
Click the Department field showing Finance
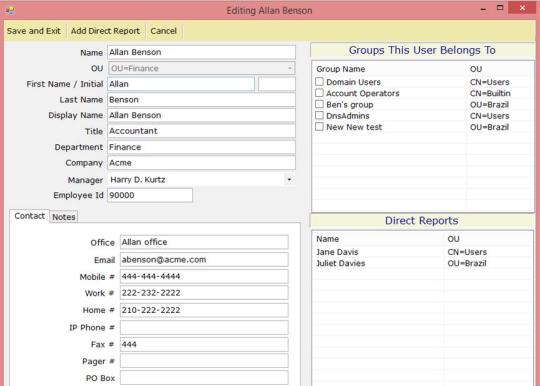pyautogui.click(x=201, y=147)
